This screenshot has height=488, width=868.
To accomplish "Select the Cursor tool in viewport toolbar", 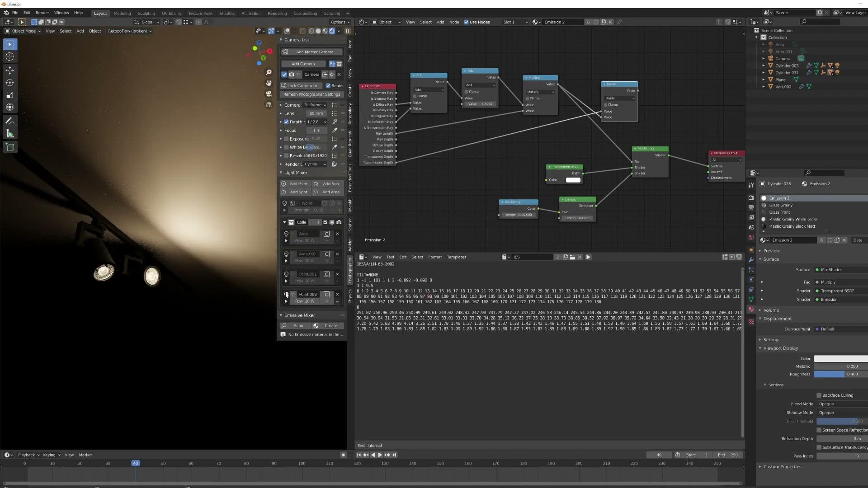I will pyautogui.click(x=10, y=57).
